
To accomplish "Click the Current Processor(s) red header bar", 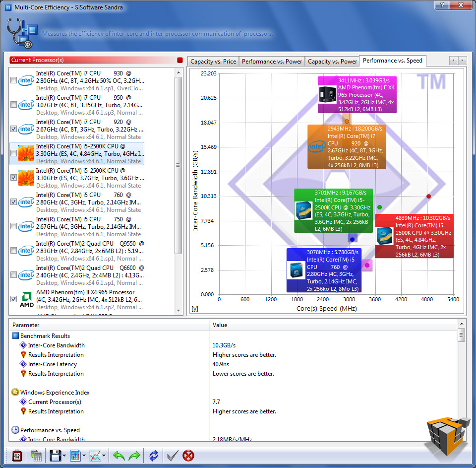I will 93,60.
